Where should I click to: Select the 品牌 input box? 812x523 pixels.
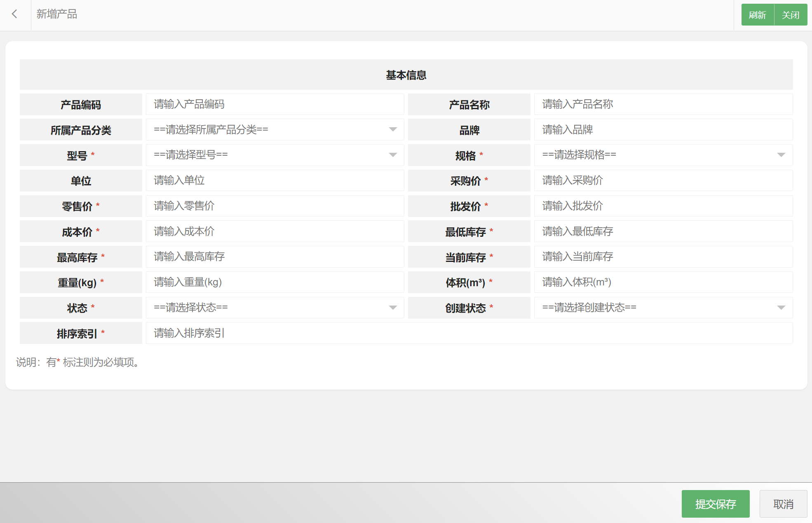663,130
